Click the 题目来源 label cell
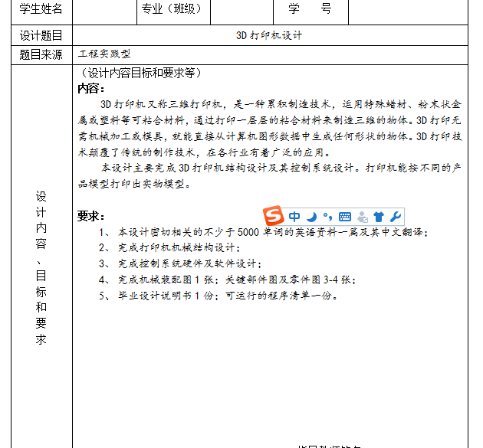 coord(41,55)
